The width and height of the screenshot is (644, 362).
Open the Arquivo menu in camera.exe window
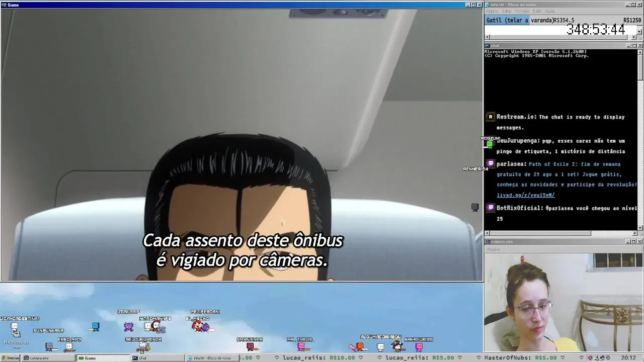(x=493, y=249)
